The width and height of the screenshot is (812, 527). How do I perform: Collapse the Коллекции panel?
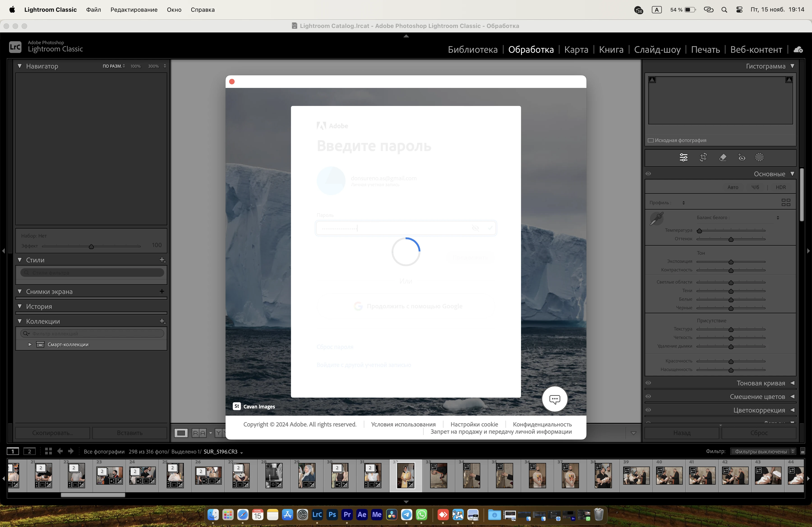(20, 321)
